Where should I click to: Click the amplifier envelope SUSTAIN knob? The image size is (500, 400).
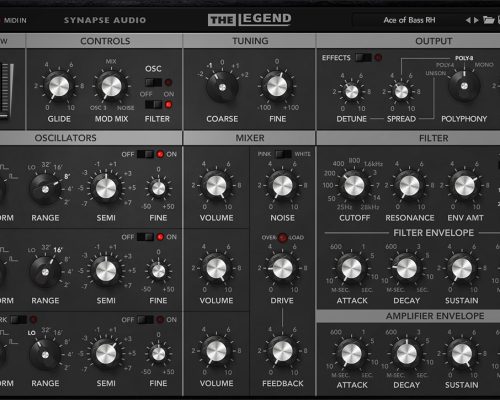462,353
